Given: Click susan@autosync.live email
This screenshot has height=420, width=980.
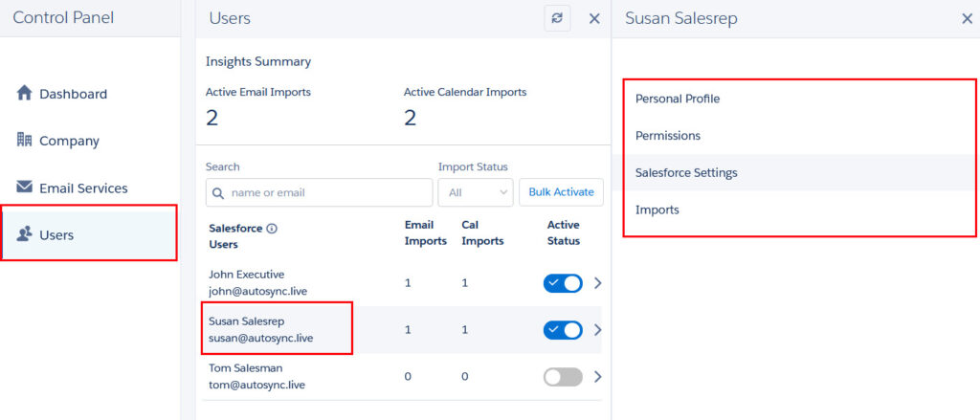Looking at the screenshot, I should coord(260,338).
